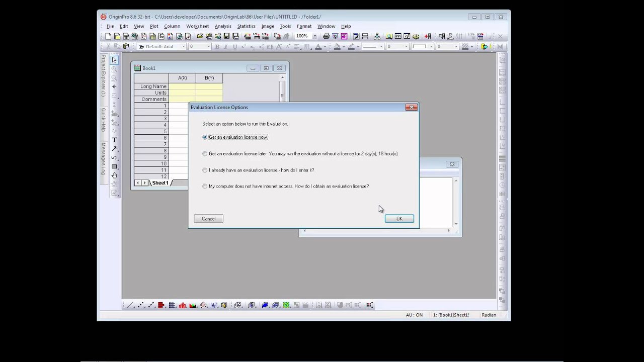Click the New Folder toolbar icon
This screenshot has width=644, height=362.
117,36
